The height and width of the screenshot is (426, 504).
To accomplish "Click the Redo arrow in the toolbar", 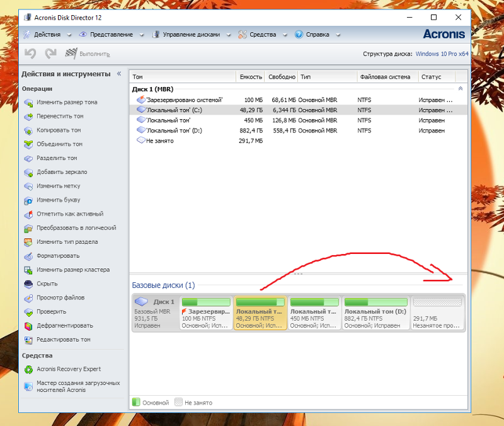I will click(x=51, y=54).
